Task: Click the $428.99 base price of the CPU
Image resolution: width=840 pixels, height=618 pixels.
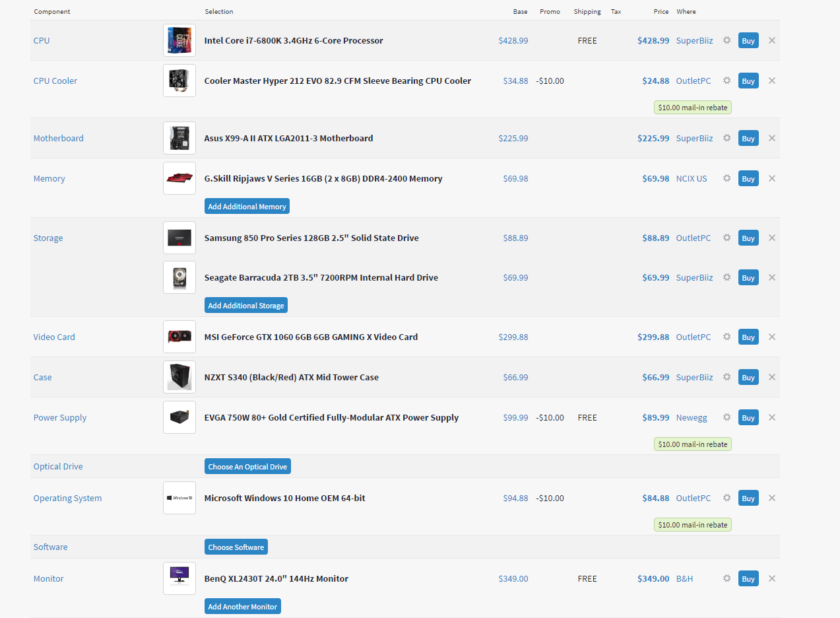Action: tap(513, 40)
